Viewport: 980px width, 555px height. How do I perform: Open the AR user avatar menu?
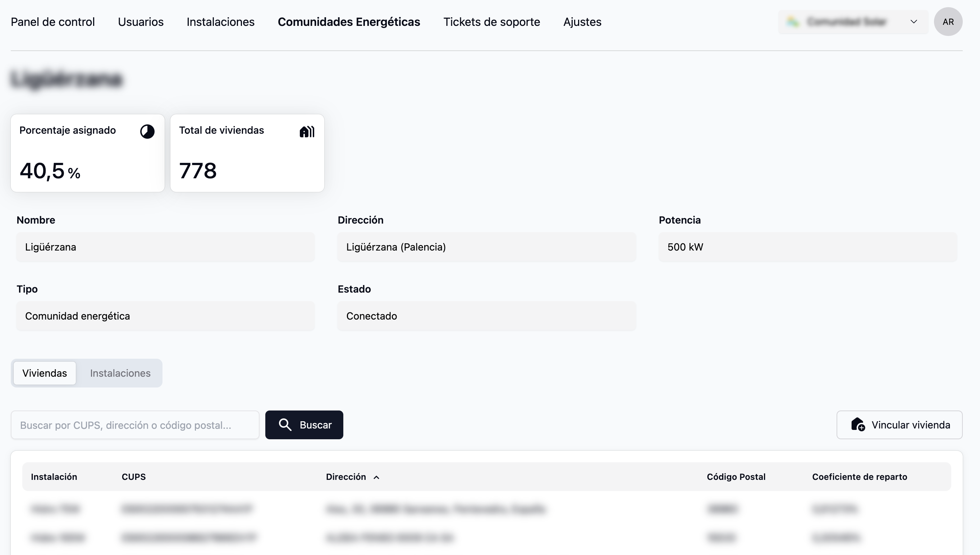(x=948, y=22)
